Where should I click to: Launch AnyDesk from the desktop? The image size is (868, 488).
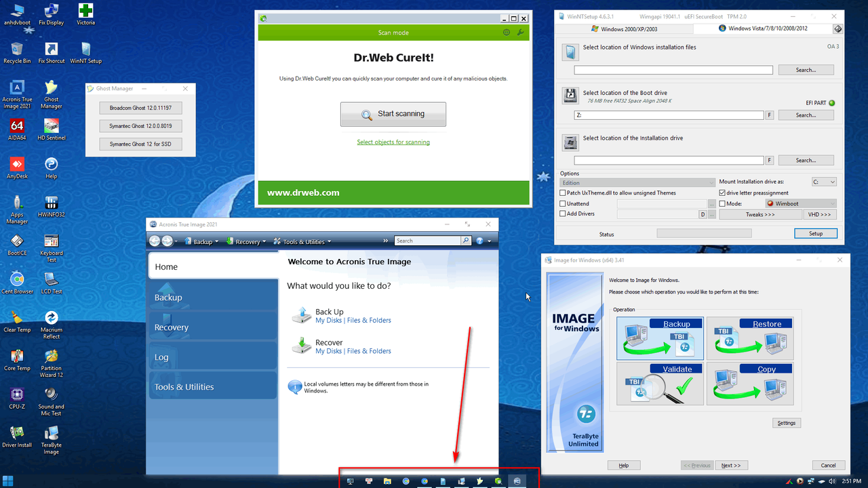coord(17,168)
